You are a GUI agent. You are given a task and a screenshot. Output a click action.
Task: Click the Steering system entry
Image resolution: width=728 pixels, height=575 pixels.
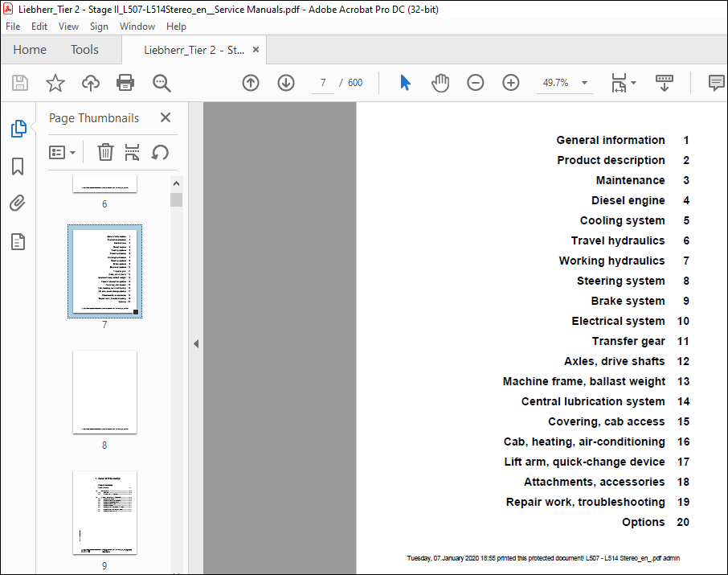[x=621, y=281]
